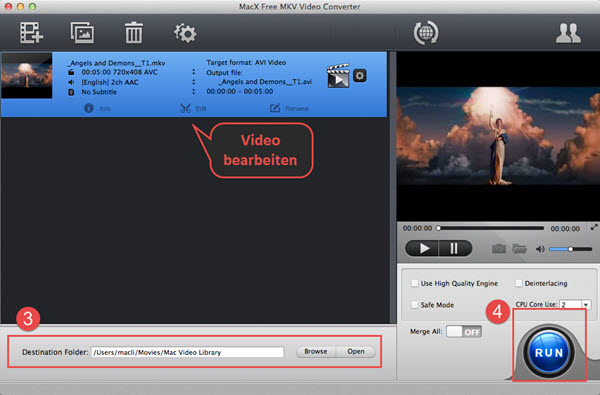Click the output file _Angels and Demons__T1.avi

(x=266, y=82)
